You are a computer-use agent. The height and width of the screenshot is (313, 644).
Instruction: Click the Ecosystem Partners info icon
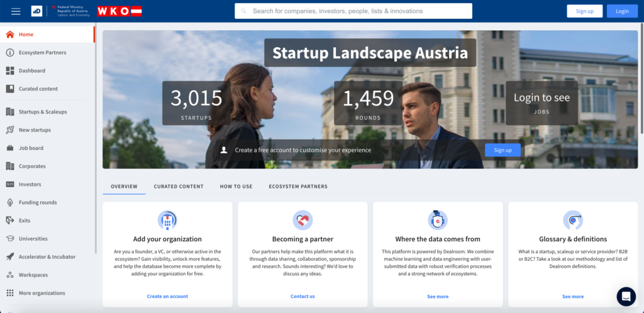tap(10, 53)
